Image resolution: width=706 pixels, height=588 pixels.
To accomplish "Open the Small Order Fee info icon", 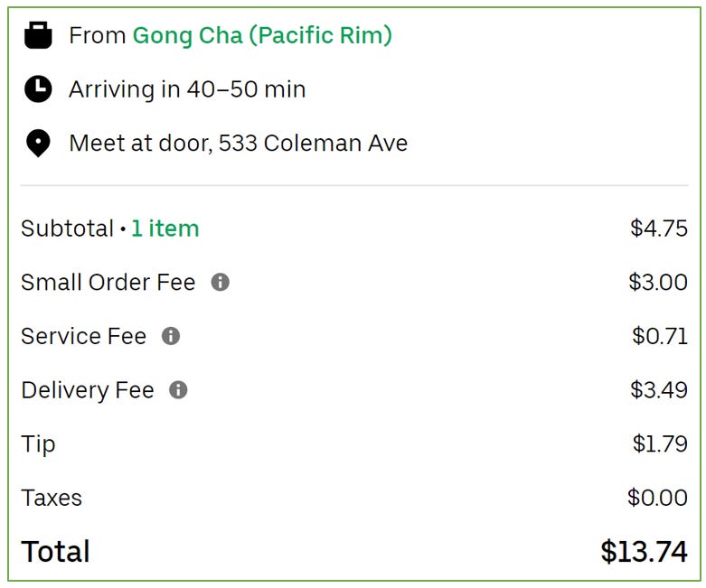I will pyautogui.click(x=221, y=282).
